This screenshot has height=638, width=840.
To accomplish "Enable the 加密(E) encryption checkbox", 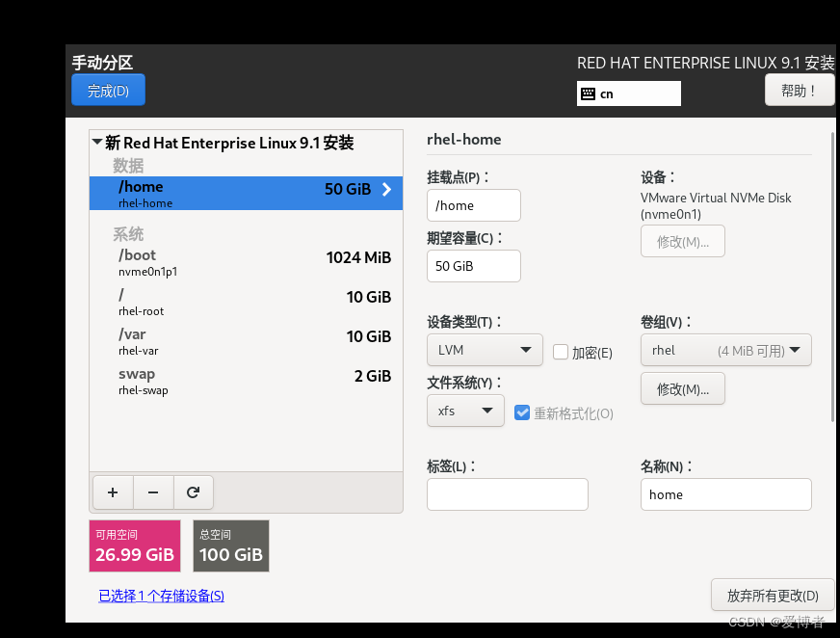I will tap(559, 350).
